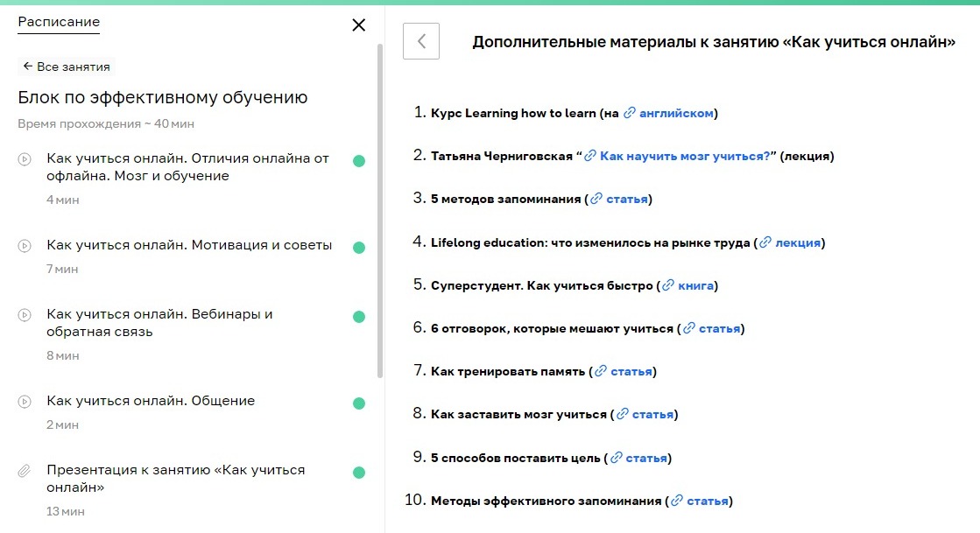
Task: Click the play icon beside «Мотивация и советы»
Action: [24, 244]
